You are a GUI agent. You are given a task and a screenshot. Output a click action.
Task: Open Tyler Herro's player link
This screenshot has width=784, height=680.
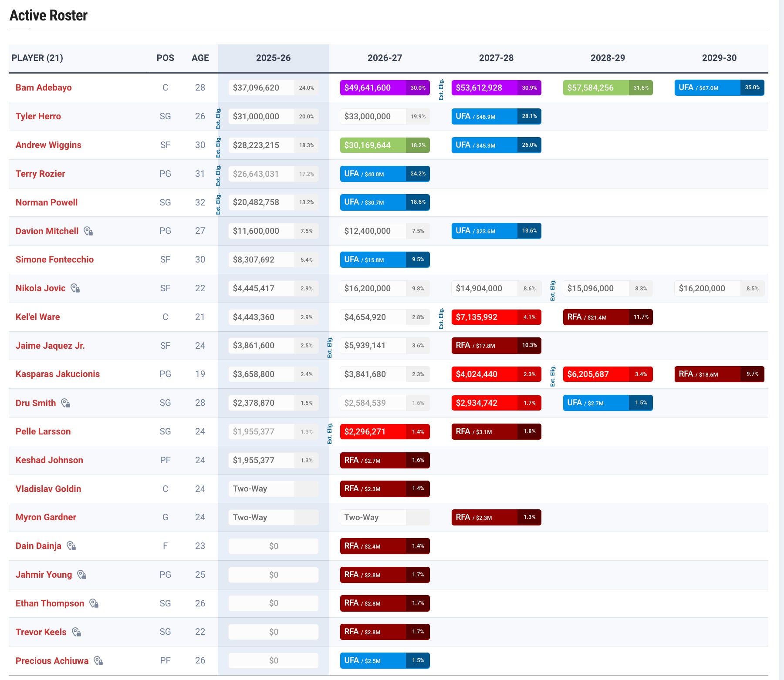click(38, 116)
